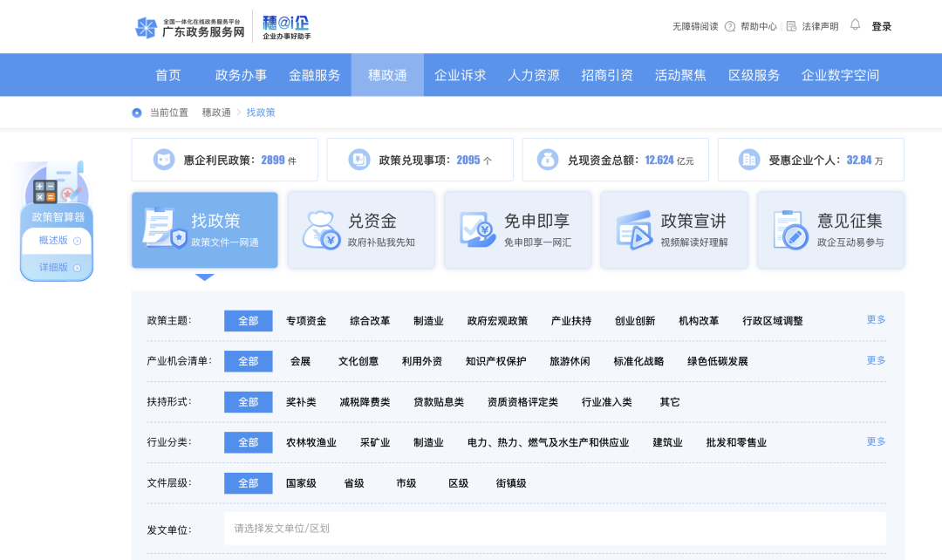The image size is (942, 560).
Task: Switch to the 企业诉求 navigation tab
Action: tap(460, 75)
